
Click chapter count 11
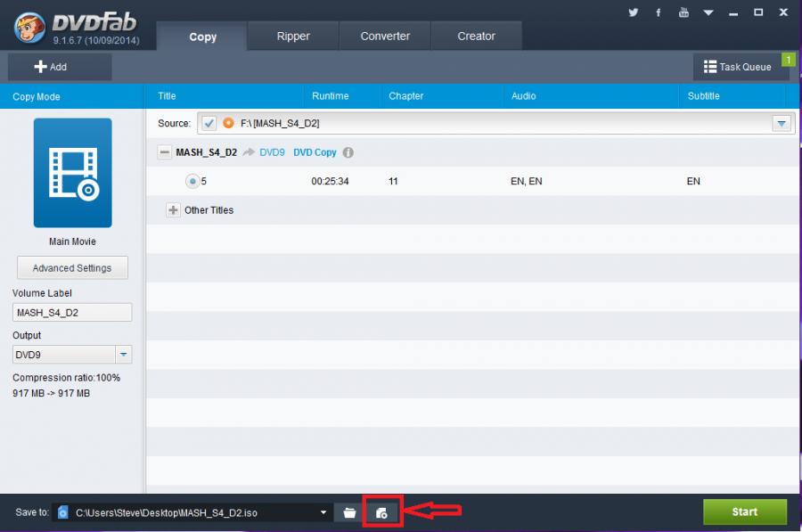[393, 181]
